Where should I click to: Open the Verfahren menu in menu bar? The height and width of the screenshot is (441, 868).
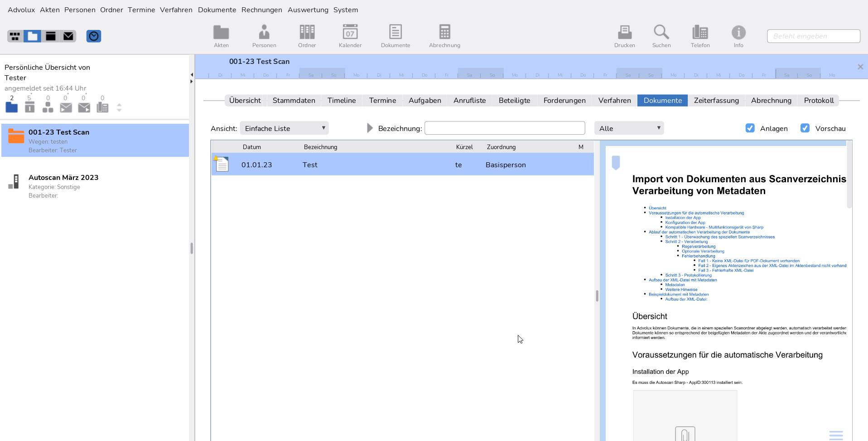pos(176,10)
